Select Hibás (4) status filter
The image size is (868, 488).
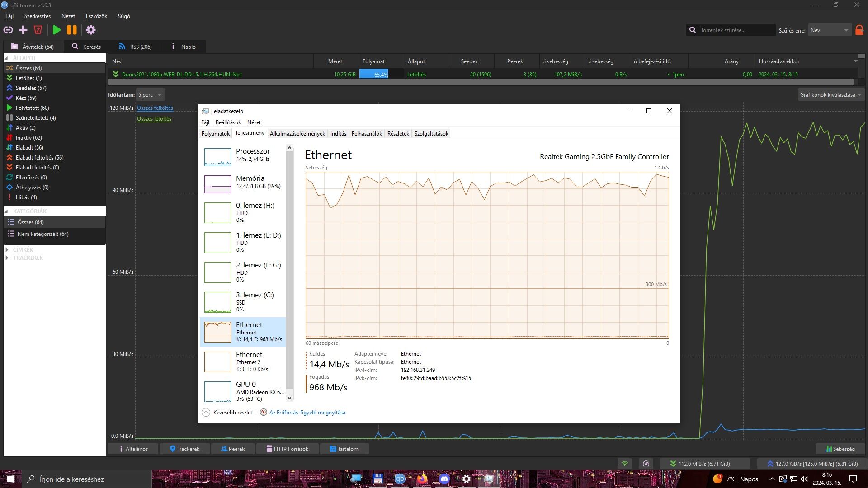pyautogui.click(x=54, y=197)
